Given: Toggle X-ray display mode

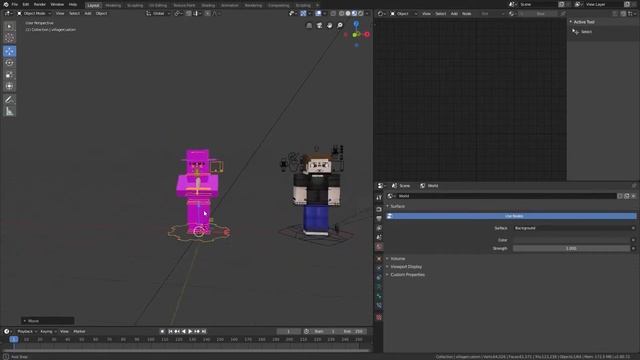Looking at the screenshot, I should point(333,13).
